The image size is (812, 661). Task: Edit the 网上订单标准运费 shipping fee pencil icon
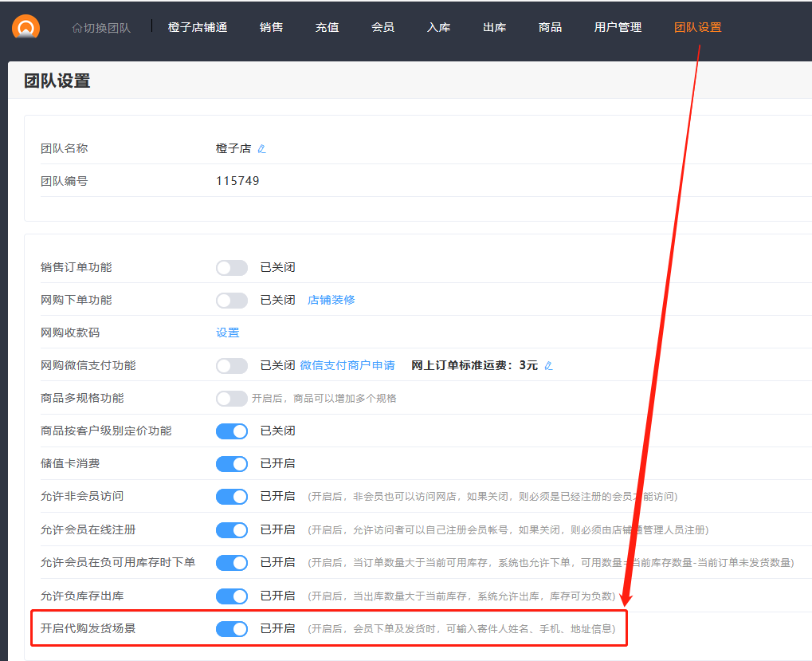click(x=548, y=366)
